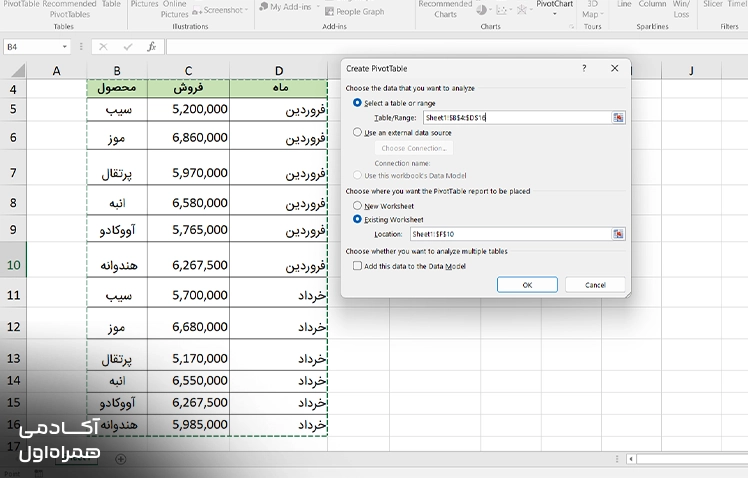Click header cell محصول

[x=117, y=88]
